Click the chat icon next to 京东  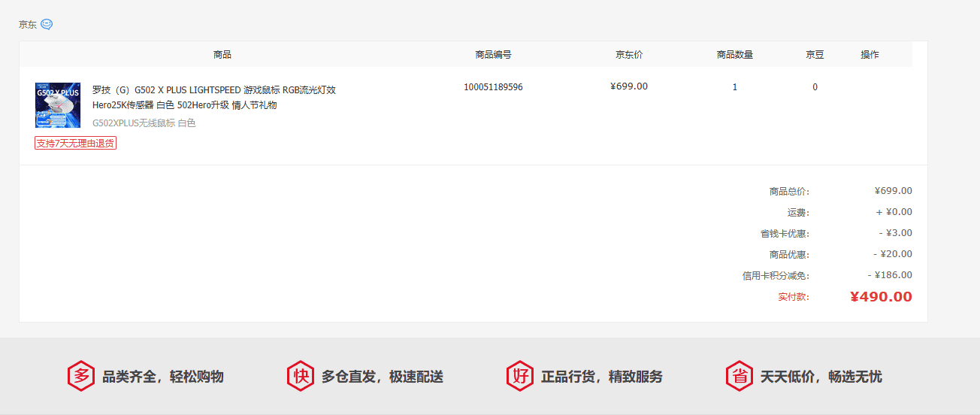[x=47, y=24]
